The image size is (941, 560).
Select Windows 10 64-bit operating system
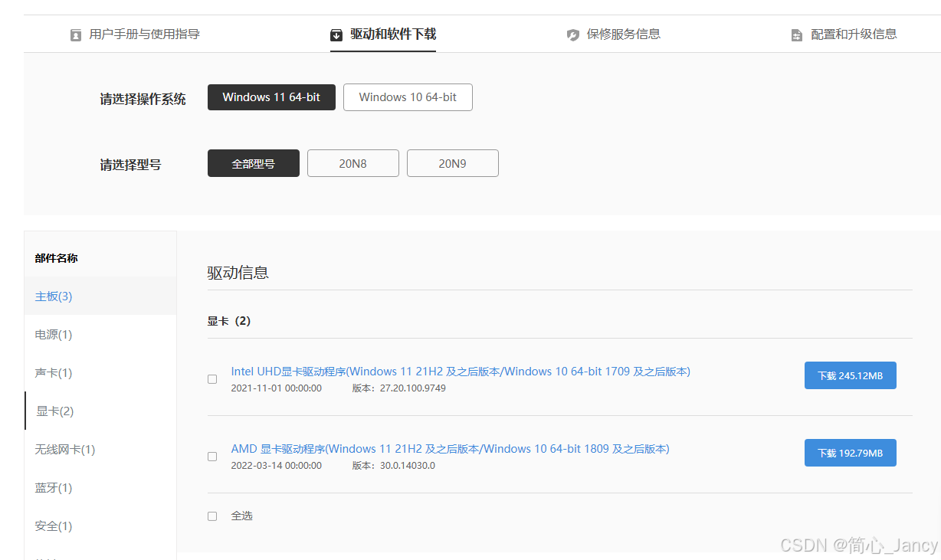point(408,97)
